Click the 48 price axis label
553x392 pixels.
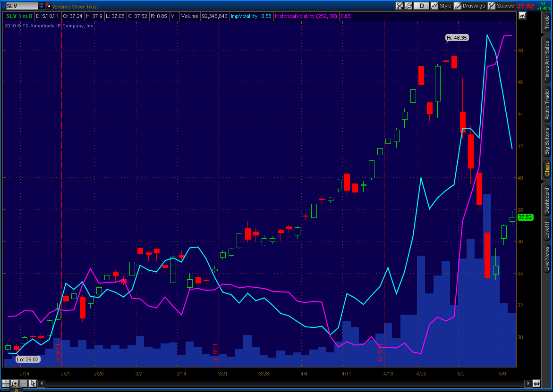click(520, 50)
